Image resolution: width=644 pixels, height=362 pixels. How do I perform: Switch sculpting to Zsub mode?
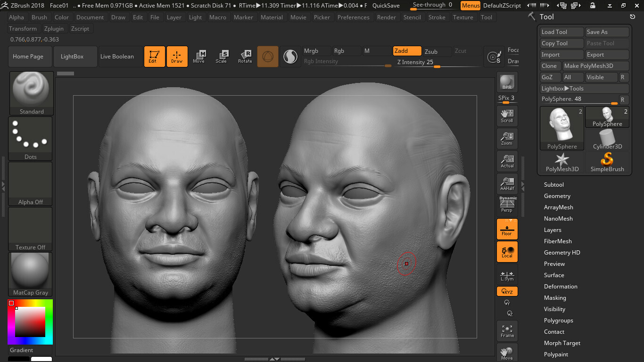click(x=436, y=51)
